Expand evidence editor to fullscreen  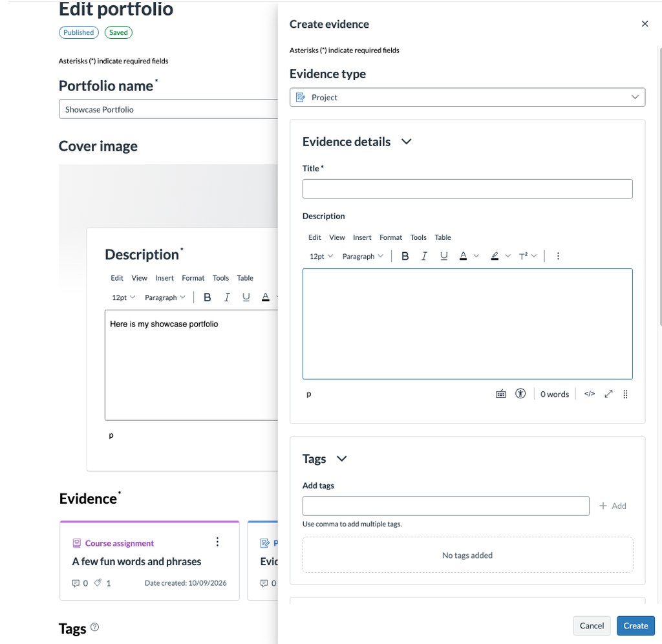pos(608,394)
